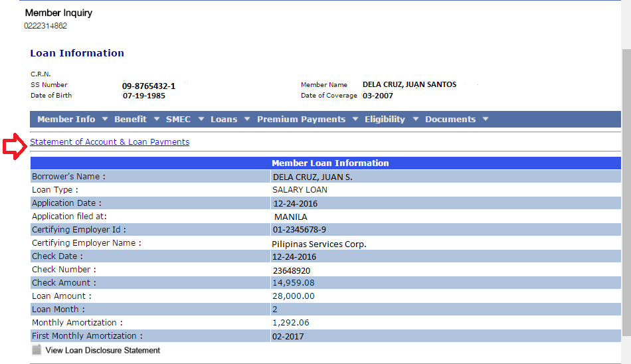Open the SMEC menu
Screen dimensions: 631x364
tap(178, 120)
